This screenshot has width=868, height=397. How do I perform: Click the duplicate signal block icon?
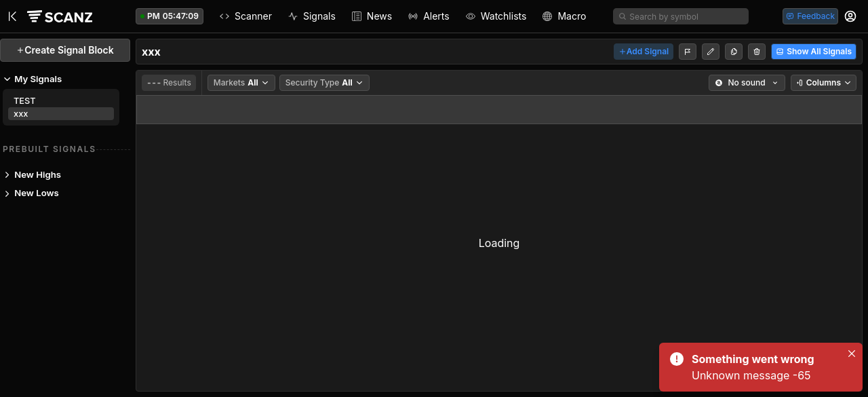click(734, 52)
